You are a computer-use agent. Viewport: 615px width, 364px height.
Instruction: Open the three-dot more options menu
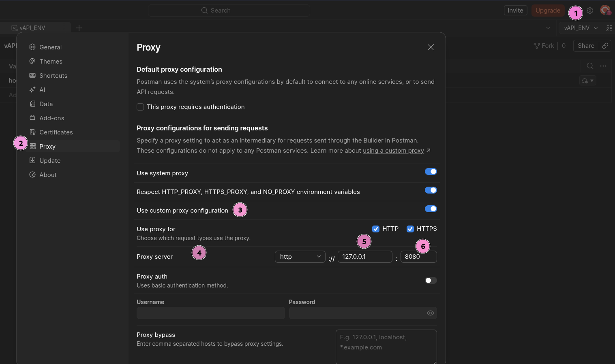603,66
